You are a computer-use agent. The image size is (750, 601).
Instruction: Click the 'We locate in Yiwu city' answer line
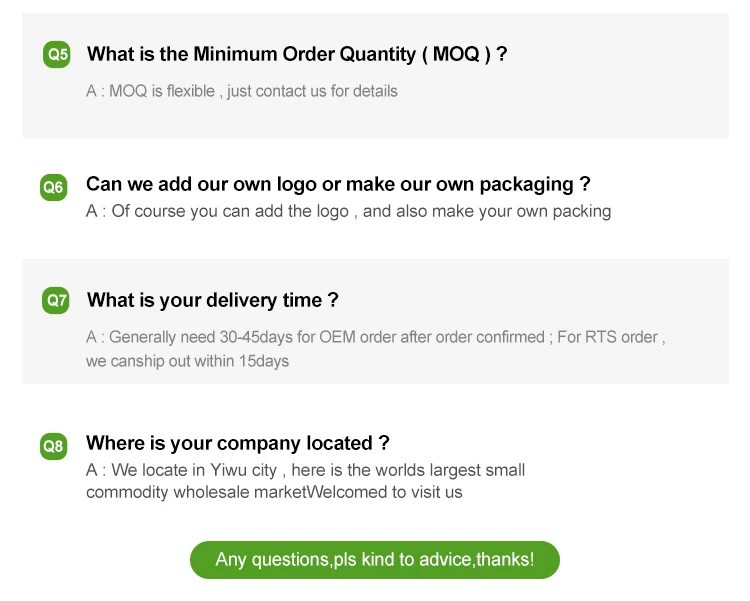305,470
